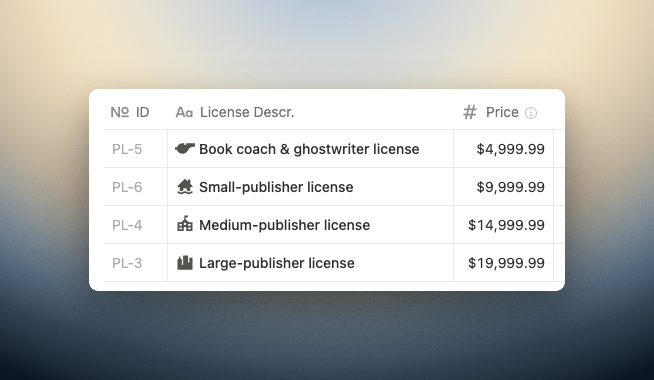Screen dimensions: 654x380
Task: Select the $4,999.99 price cell
Action: pos(503,149)
